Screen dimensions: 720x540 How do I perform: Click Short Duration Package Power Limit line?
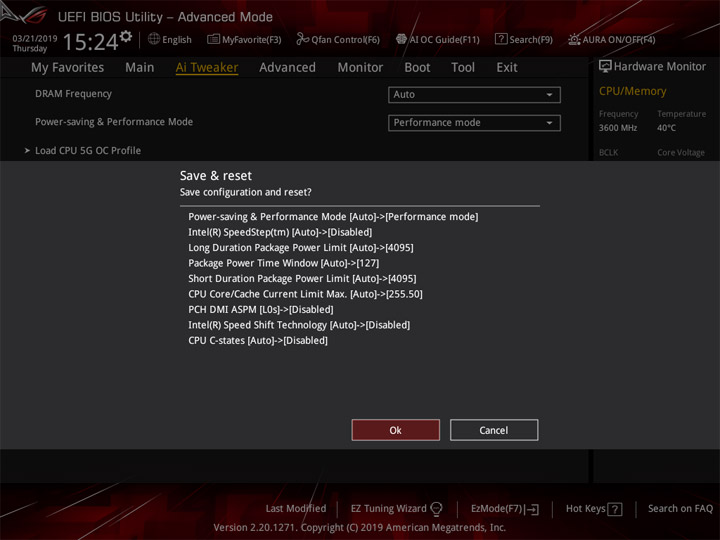pyautogui.click(x=302, y=279)
